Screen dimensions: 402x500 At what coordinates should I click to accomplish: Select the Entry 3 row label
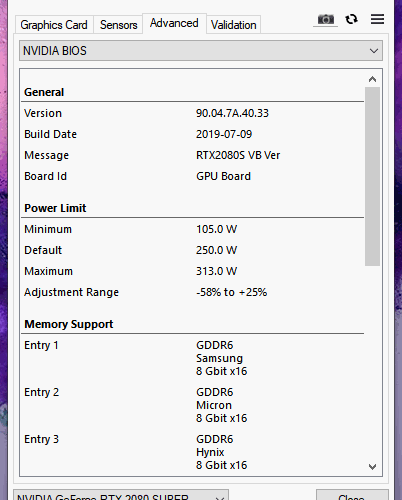pos(41,439)
